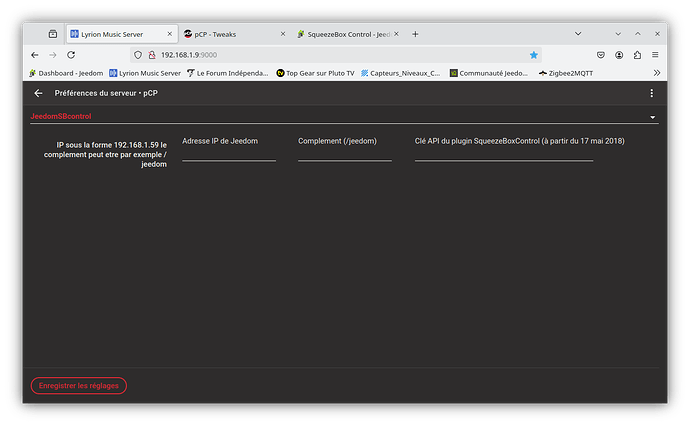Click the Pocket save icon in toolbar
This screenshot has width=690, height=426.
point(601,55)
